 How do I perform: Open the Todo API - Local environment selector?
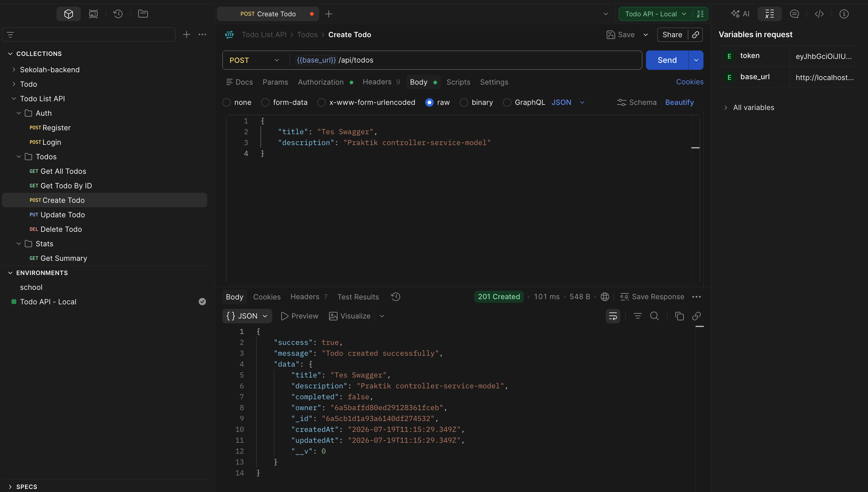655,14
